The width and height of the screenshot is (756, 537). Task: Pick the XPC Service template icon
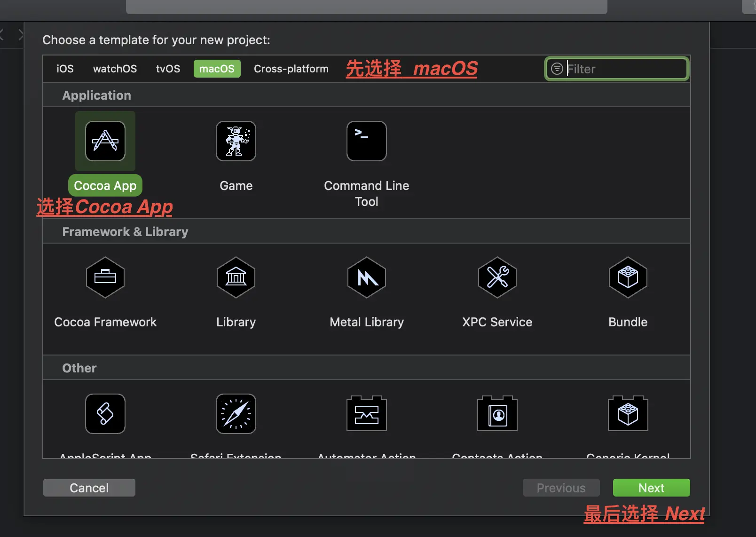[497, 277]
